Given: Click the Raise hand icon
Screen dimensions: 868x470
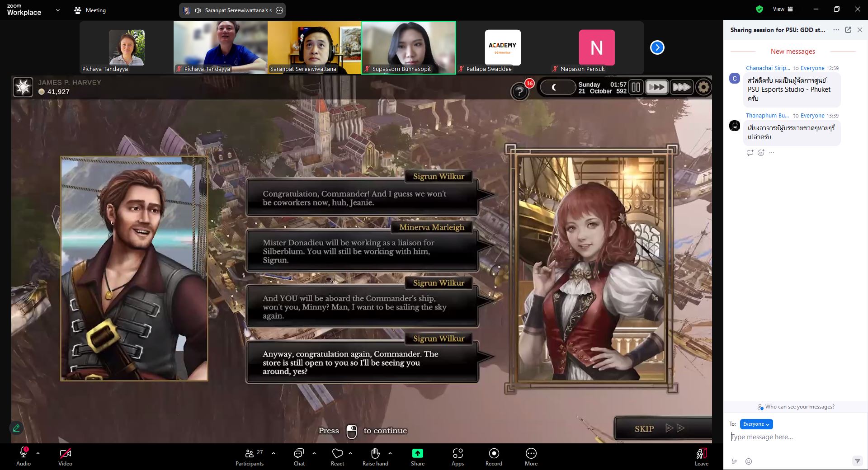Looking at the screenshot, I should click(x=375, y=454).
